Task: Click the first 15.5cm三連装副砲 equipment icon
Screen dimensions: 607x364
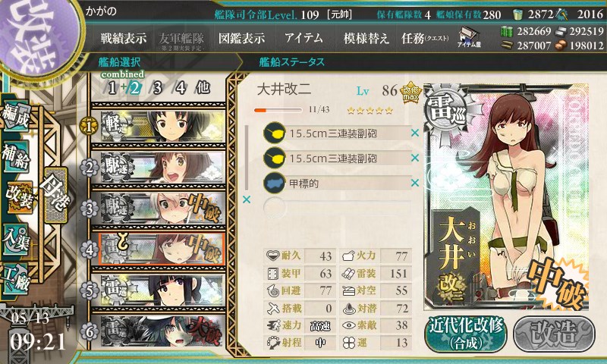Action: click(275, 133)
